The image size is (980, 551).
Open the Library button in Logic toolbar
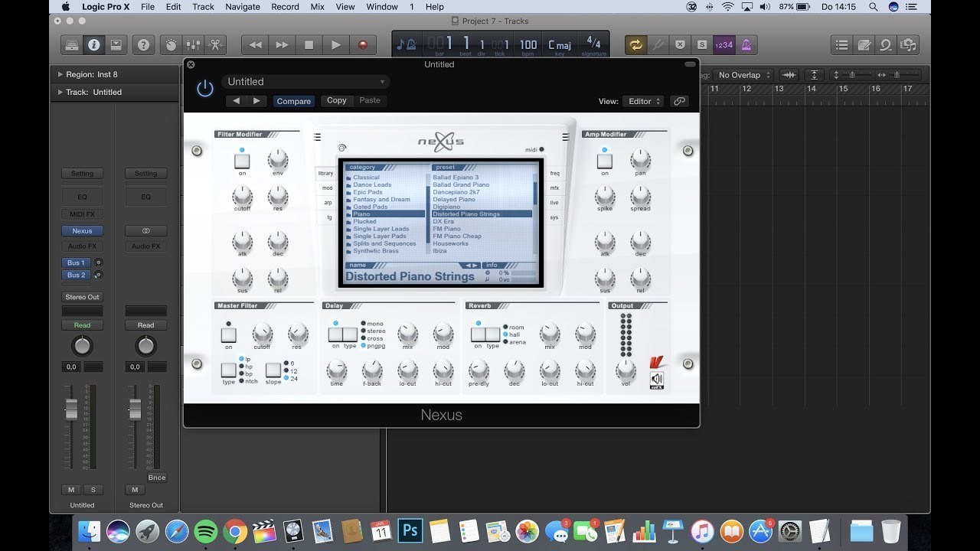71,44
